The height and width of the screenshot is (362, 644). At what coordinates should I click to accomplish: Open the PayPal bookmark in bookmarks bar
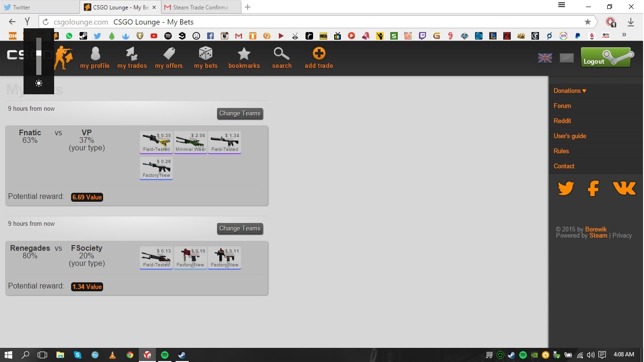point(578,35)
